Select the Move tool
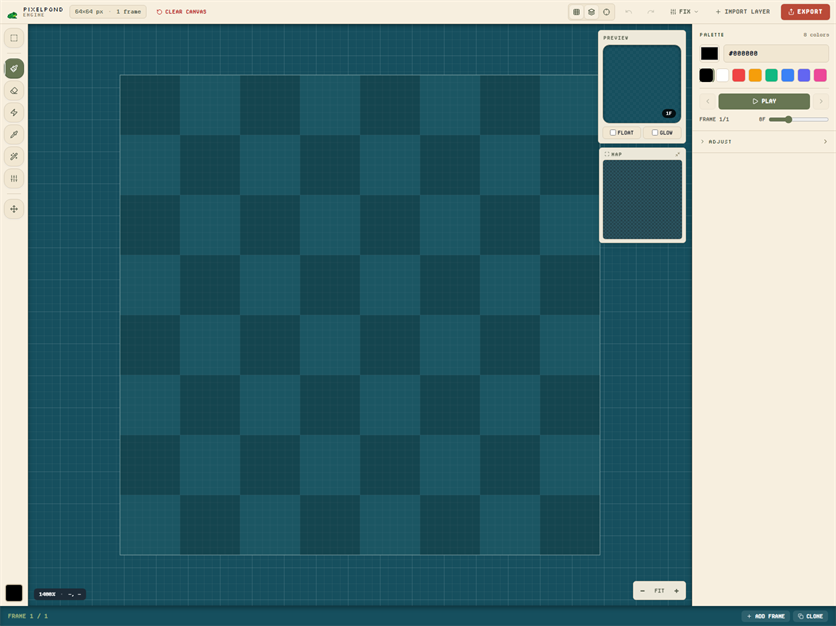Image resolution: width=836 pixels, height=626 pixels. click(x=14, y=209)
